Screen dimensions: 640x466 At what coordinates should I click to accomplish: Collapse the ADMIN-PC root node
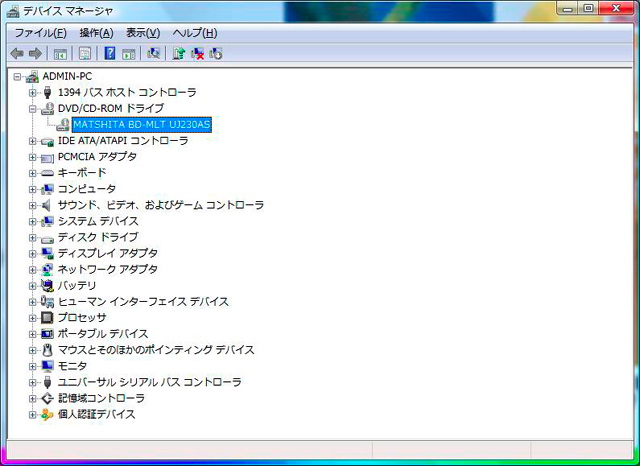17,77
